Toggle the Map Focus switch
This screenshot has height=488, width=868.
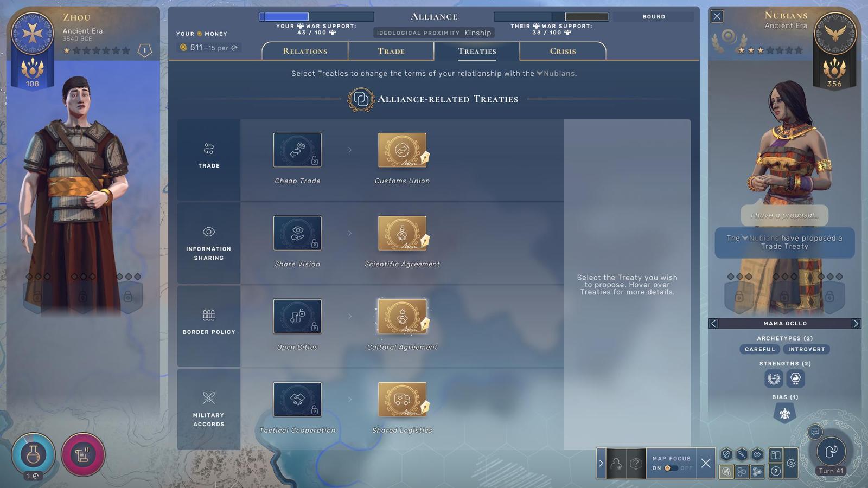(x=671, y=468)
